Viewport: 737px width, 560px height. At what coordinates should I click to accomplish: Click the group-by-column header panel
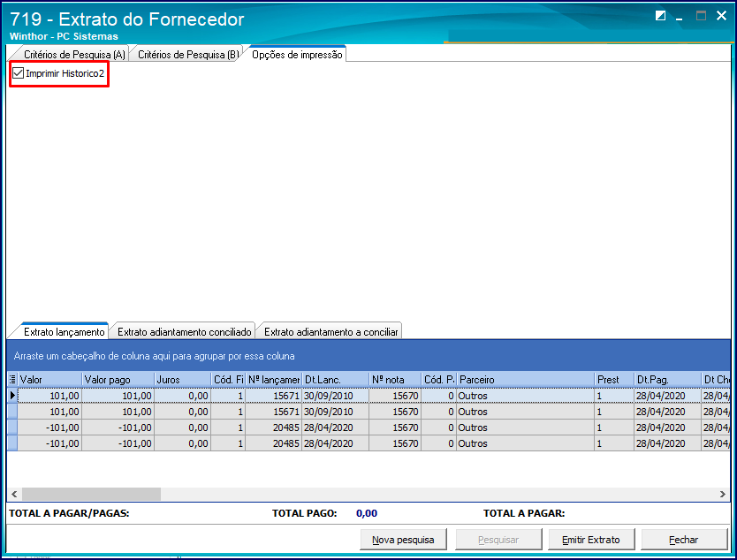pyautogui.click(x=368, y=356)
